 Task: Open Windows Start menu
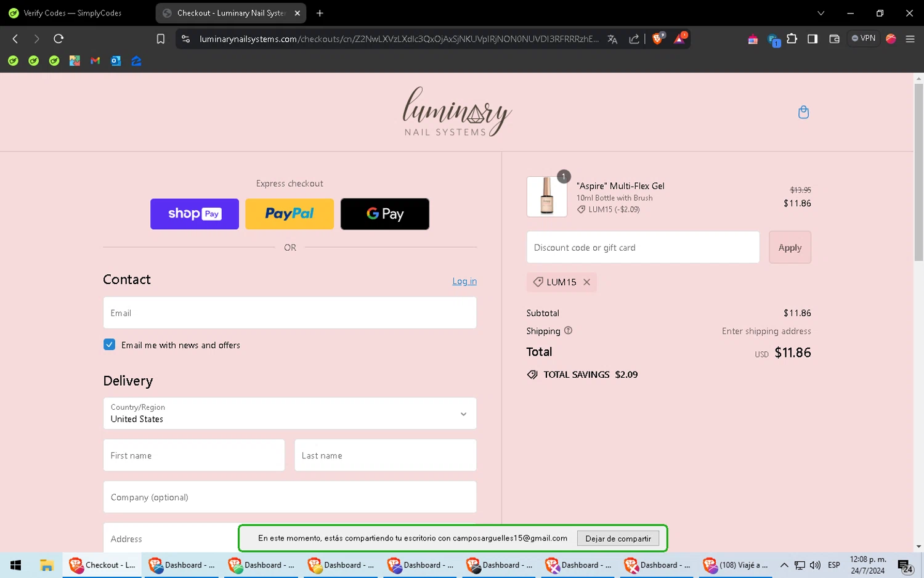pos(15,565)
